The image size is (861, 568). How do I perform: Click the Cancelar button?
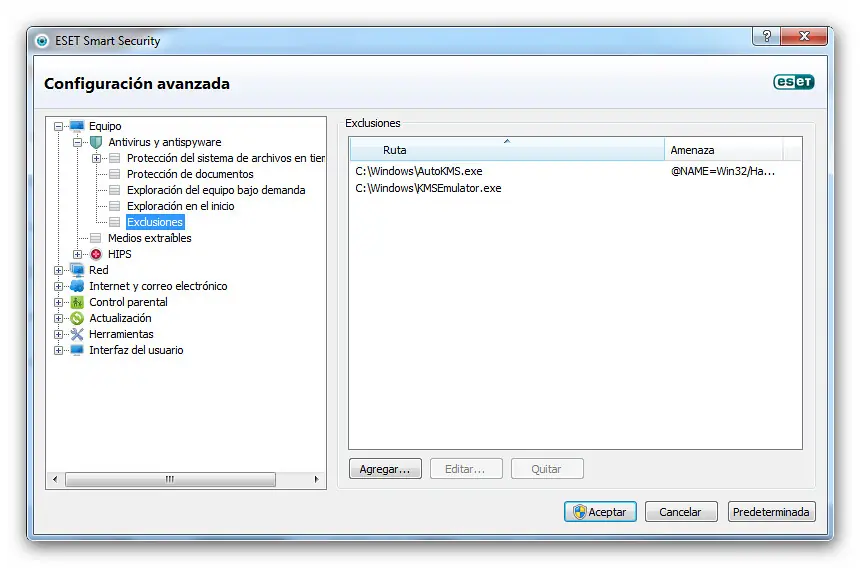tap(681, 512)
